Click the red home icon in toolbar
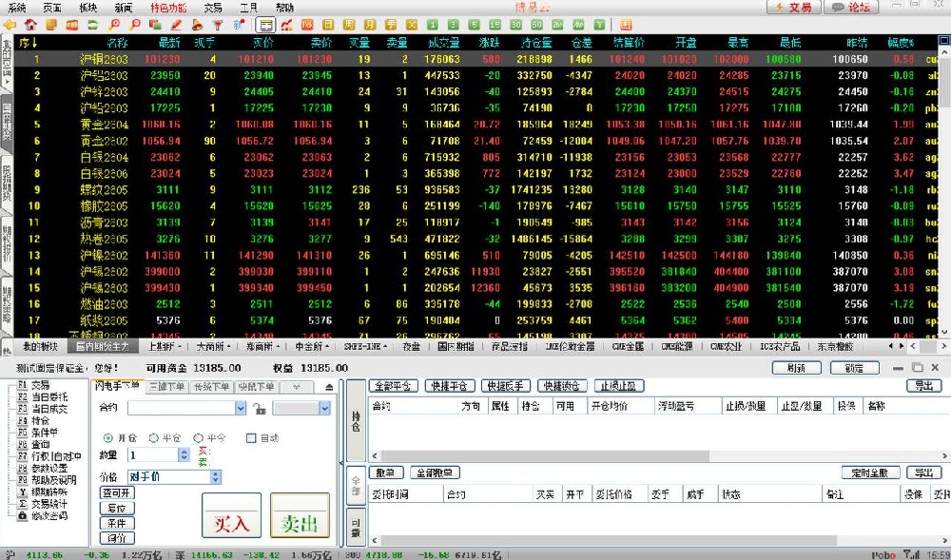Screen dimensions: 951x560 [x=30, y=24]
